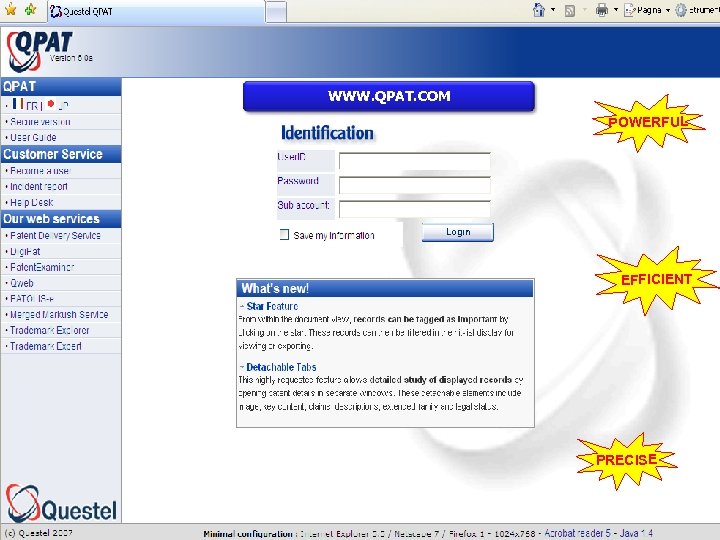Open the Incident report link
This screenshot has height=540, width=720.
(x=39, y=186)
